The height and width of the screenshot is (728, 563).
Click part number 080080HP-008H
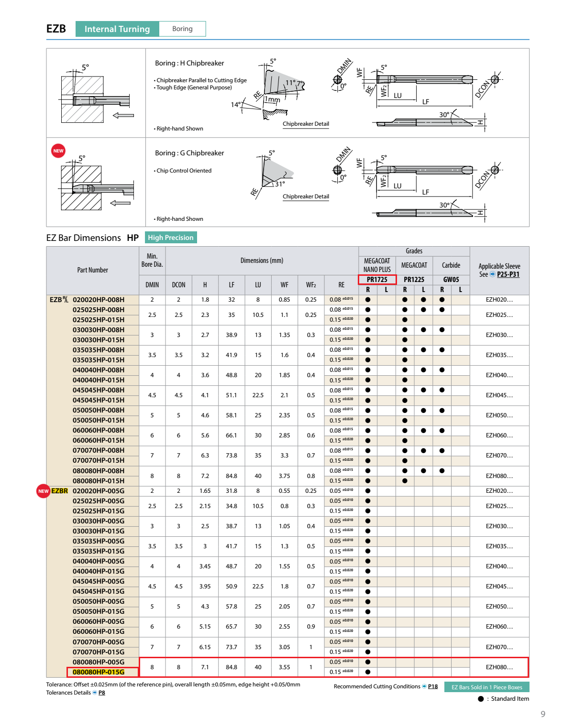tap(99, 471)
